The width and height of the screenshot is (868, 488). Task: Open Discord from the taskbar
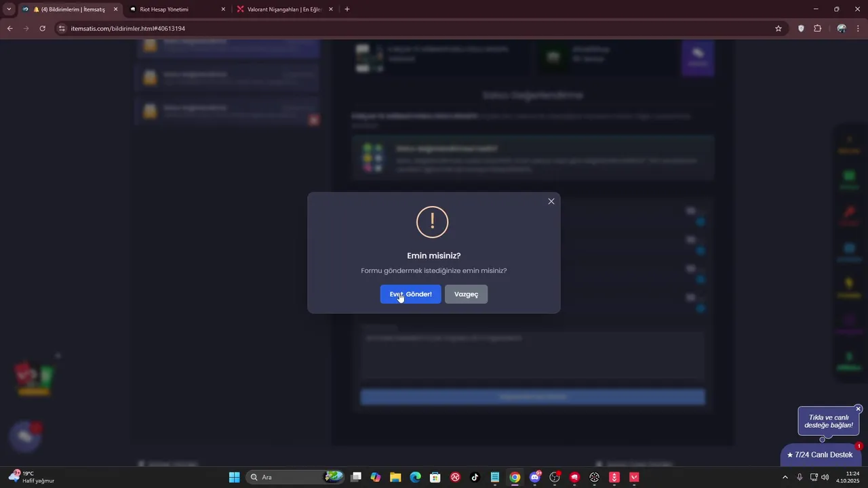(535, 477)
